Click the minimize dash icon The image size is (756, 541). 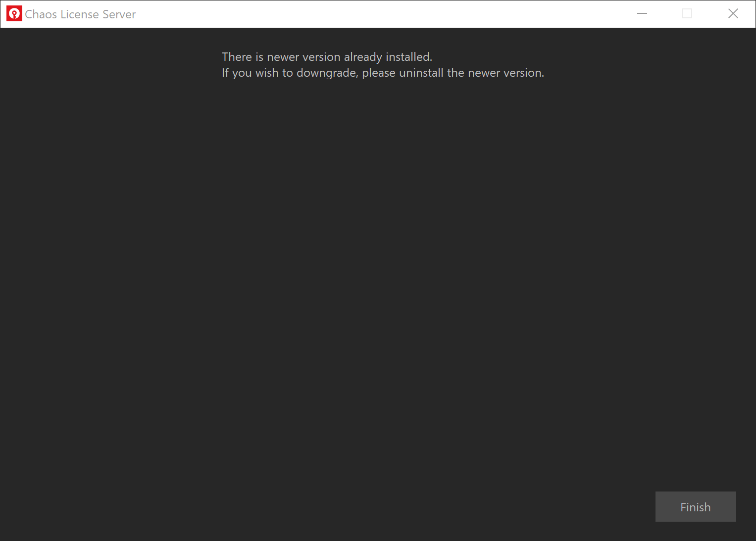(x=642, y=13)
